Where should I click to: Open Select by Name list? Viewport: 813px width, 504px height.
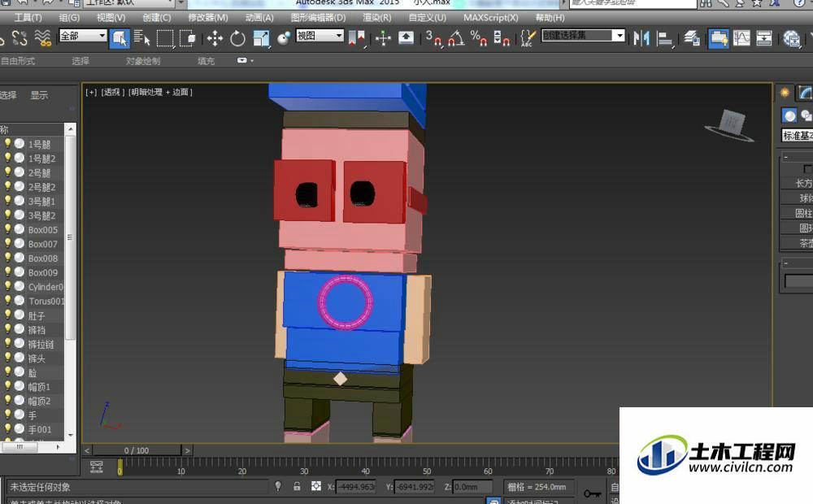(141, 38)
